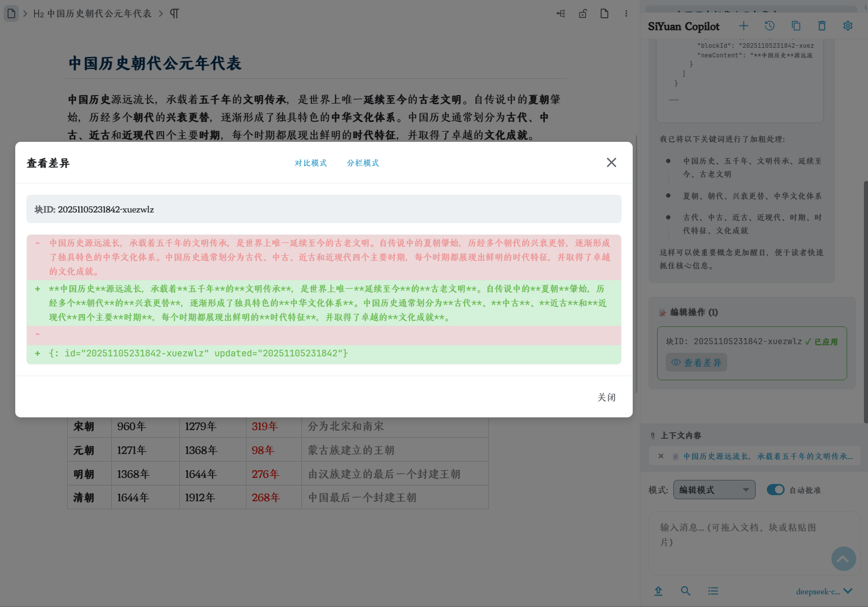Image resolution: width=868 pixels, height=607 pixels.
Task: Click the 查看差异 eye button
Action: tap(696, 362)
